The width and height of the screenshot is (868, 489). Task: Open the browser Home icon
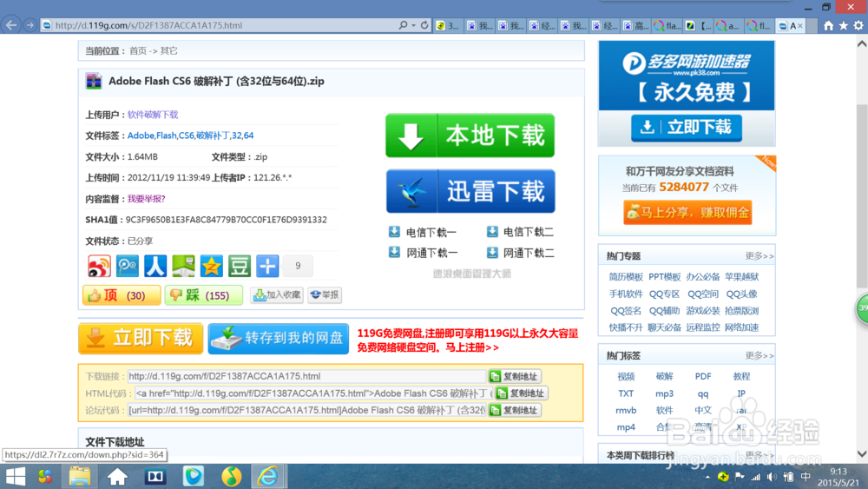pyautogui.click(x=828, y=25)
